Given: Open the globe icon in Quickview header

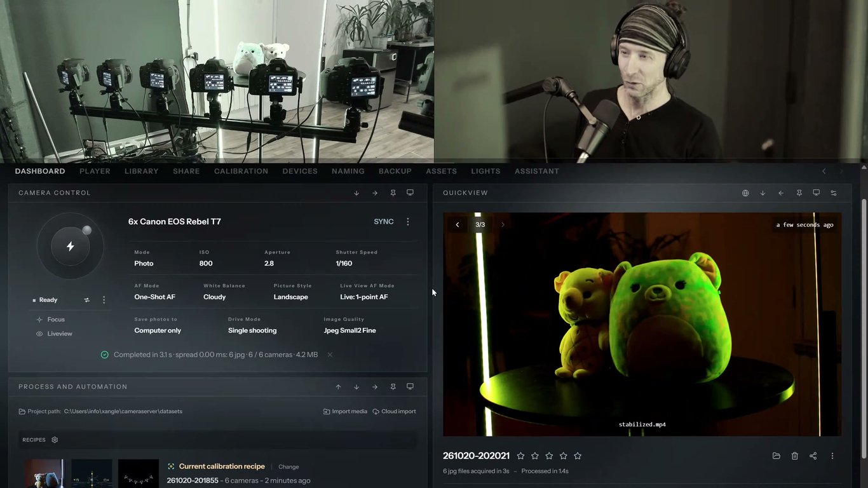Looking at the screenshot, I should pyautogui.click(x=745, y=193).
